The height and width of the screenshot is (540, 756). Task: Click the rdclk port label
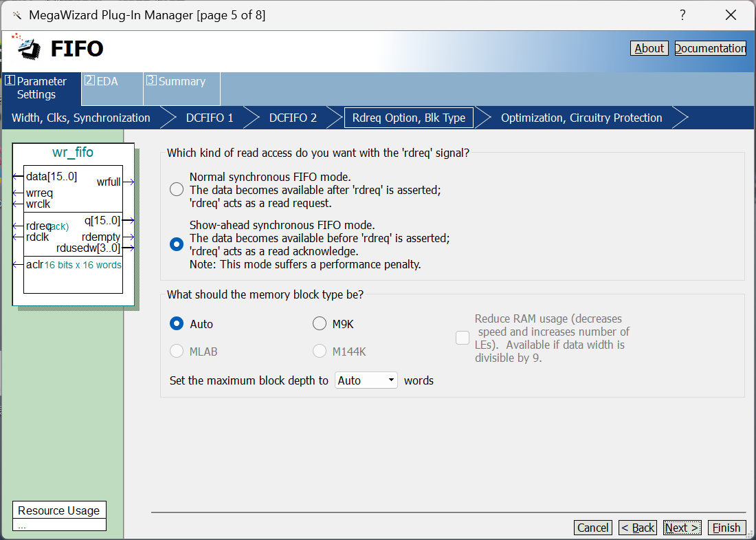tap(38, 237)
